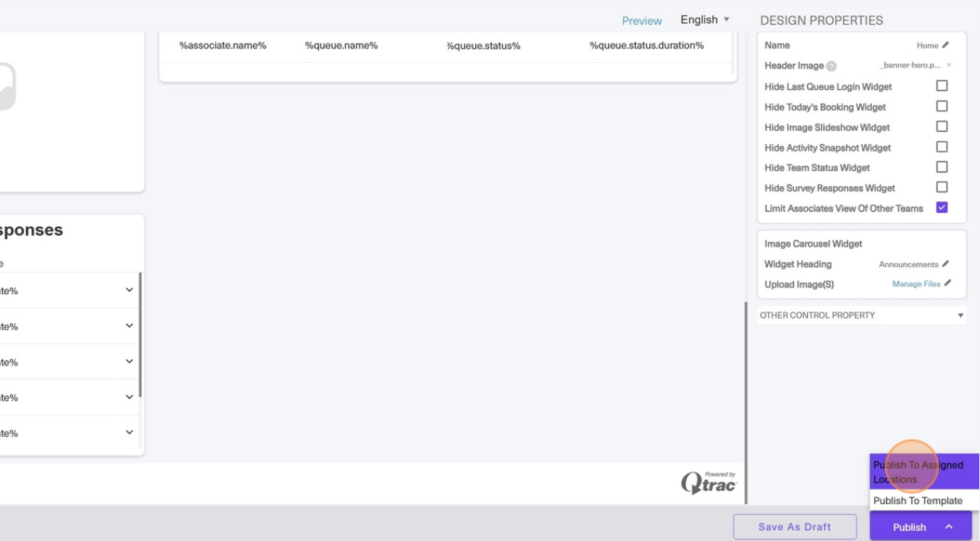Click the Preview link
This screenshot has height=541, width=980.
(x=642, y=21)
